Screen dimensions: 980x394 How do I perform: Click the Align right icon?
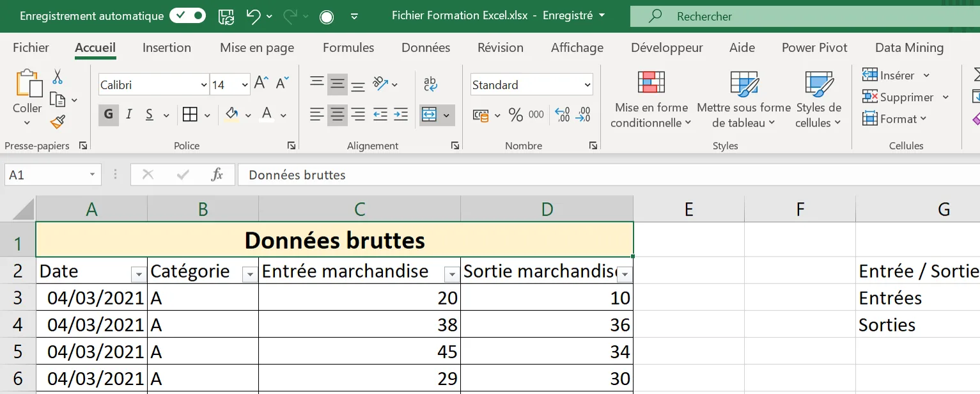pos(358,114)
